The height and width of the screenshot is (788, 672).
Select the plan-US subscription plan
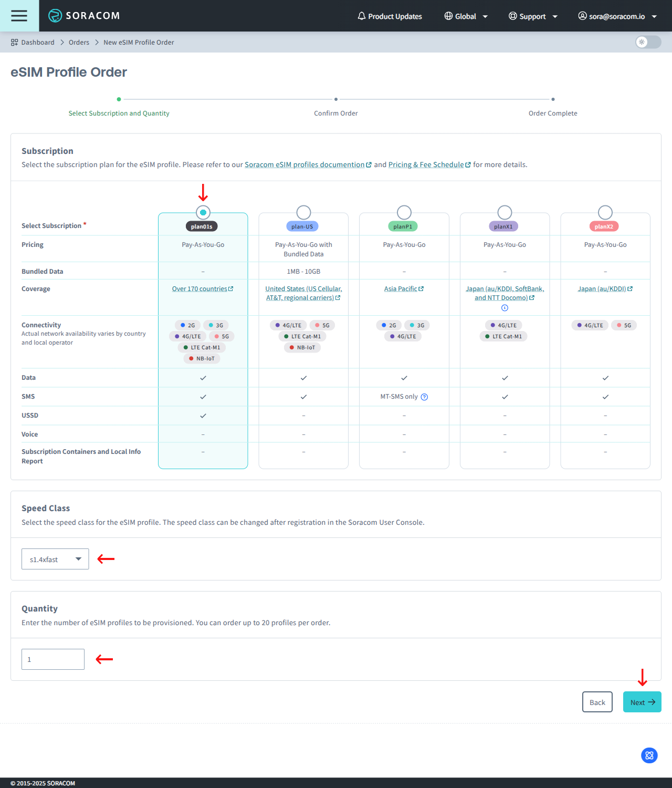303,212
